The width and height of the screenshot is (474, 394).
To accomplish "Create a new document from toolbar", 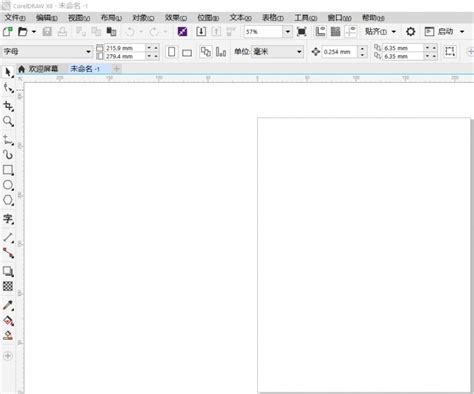I will pyautogui.click(x=8, y=32).
